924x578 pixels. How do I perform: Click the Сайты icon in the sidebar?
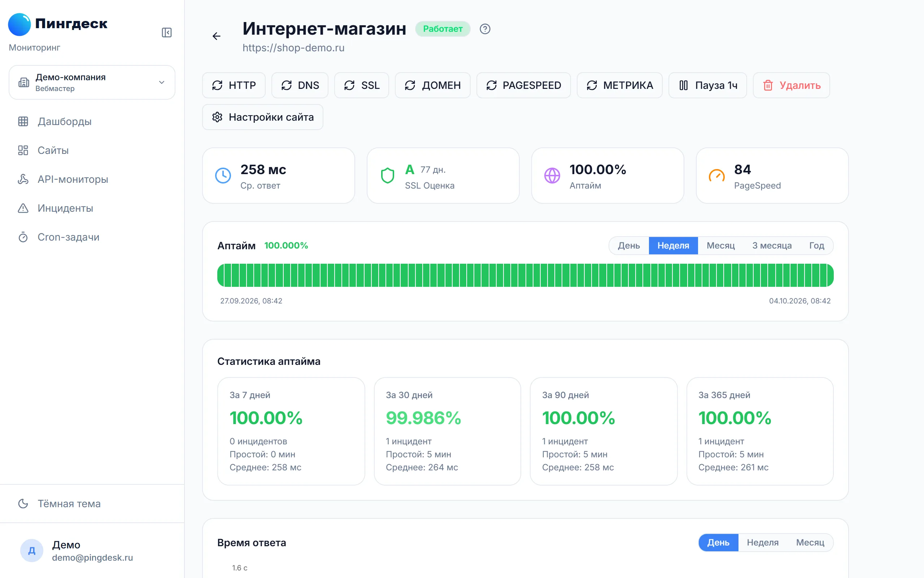coord(23,150)
